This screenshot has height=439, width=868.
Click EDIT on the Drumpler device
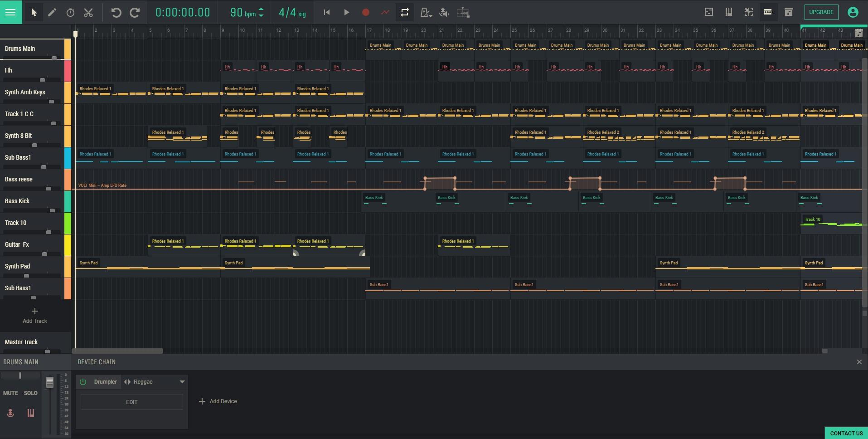131,402
